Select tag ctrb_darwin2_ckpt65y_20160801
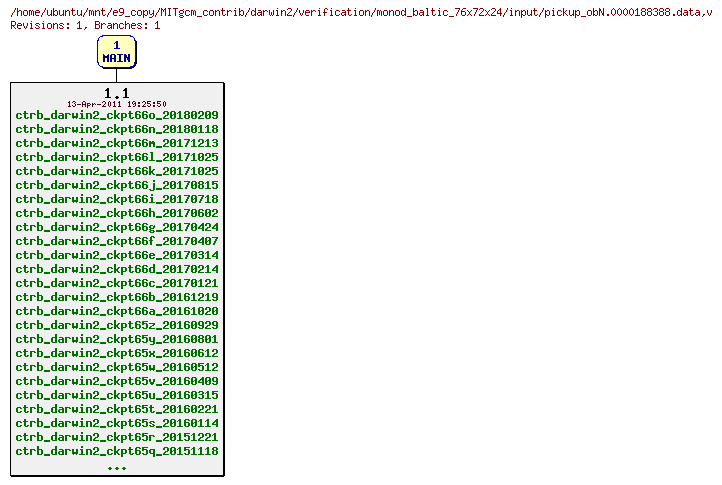Viewport: 722px width, 485px height. point(117,339)
